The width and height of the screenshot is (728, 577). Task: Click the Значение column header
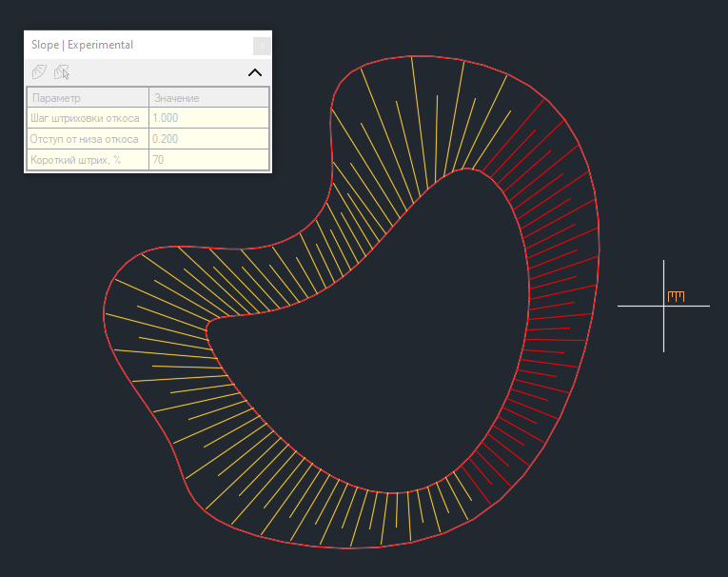tap(208, 97)
